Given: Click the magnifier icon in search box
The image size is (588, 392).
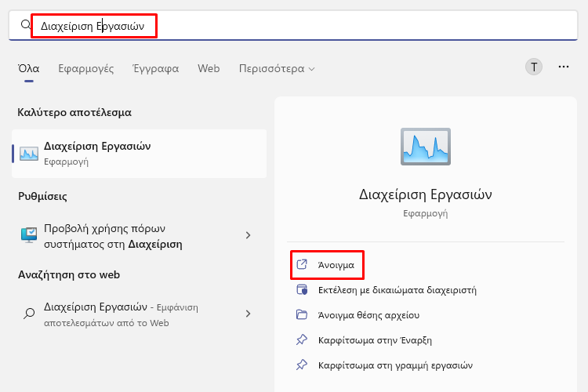Looking at the screenshot, I should 26,25.
